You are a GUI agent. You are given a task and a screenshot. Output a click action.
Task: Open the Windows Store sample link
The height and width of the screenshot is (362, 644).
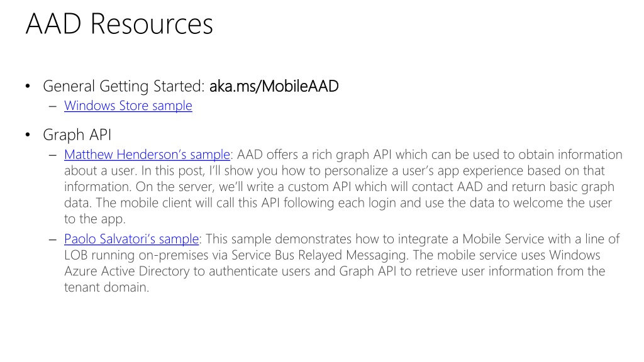pos(128,106)
